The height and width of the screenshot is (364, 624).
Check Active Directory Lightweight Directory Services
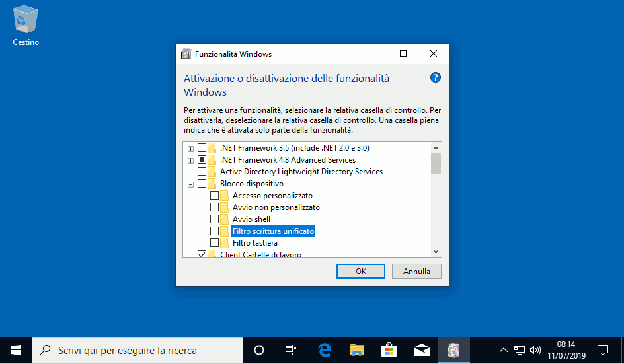point(202,172)
